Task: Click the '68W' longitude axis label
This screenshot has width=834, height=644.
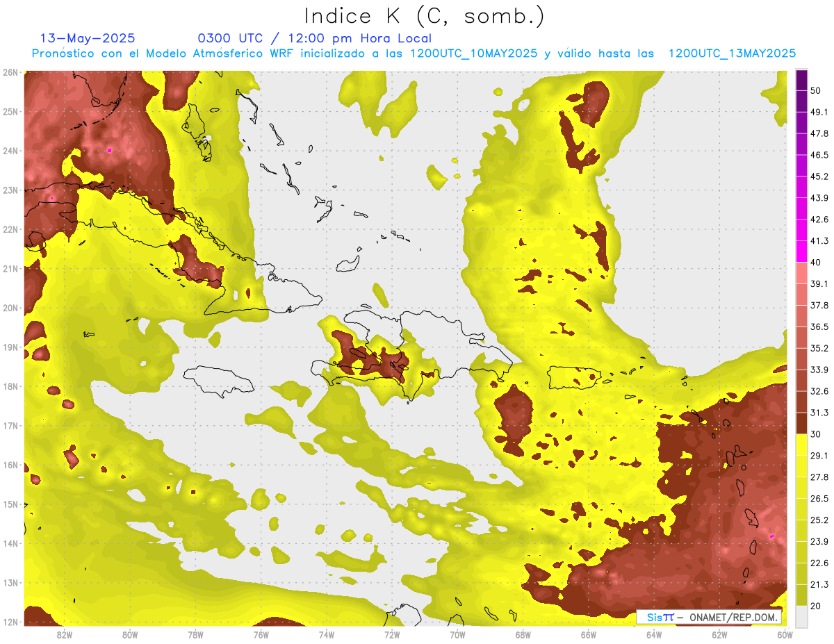Action: pyautogui.click(x=523, y=635)
